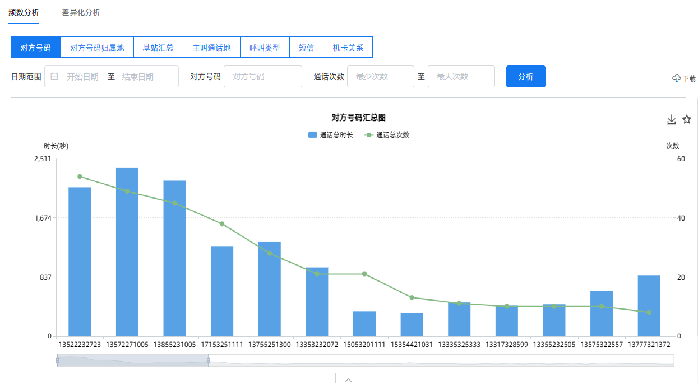This screenshot has height=383, width=698.
Task: Focus the minimum 通话次数 input
Action: 381,77
